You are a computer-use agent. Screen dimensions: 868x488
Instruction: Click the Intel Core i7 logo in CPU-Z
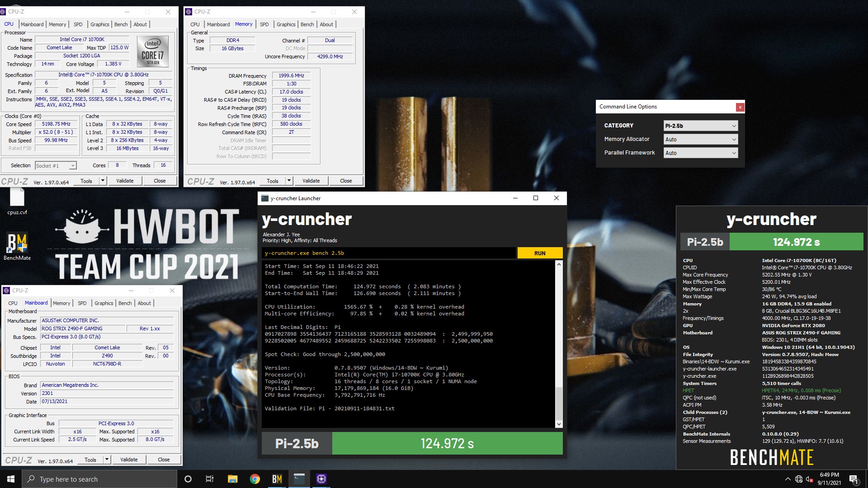153,52
